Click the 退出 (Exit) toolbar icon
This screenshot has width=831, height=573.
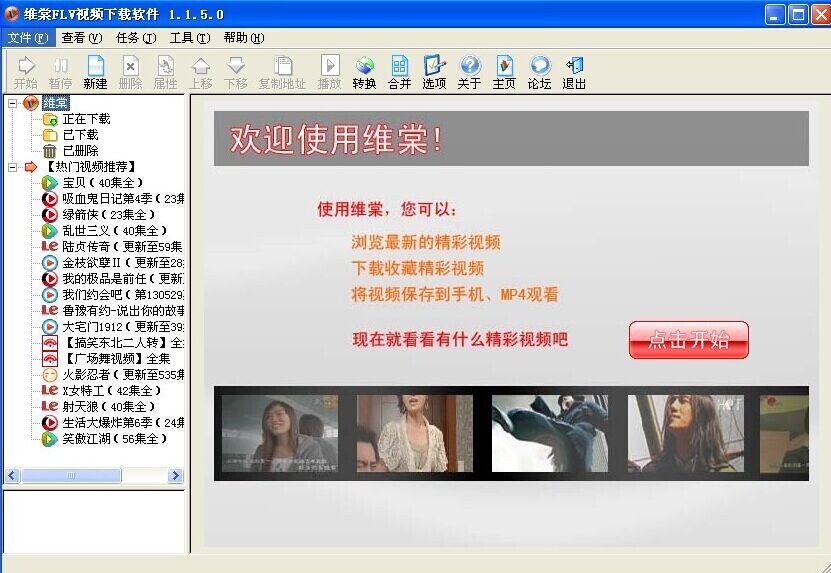point(574,72)
